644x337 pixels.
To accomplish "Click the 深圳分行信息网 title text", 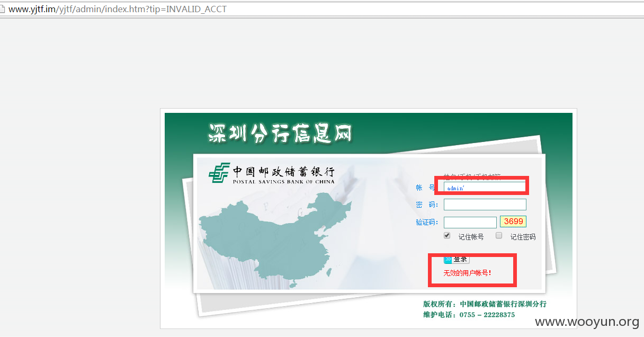I will click(x=280, y=134).
